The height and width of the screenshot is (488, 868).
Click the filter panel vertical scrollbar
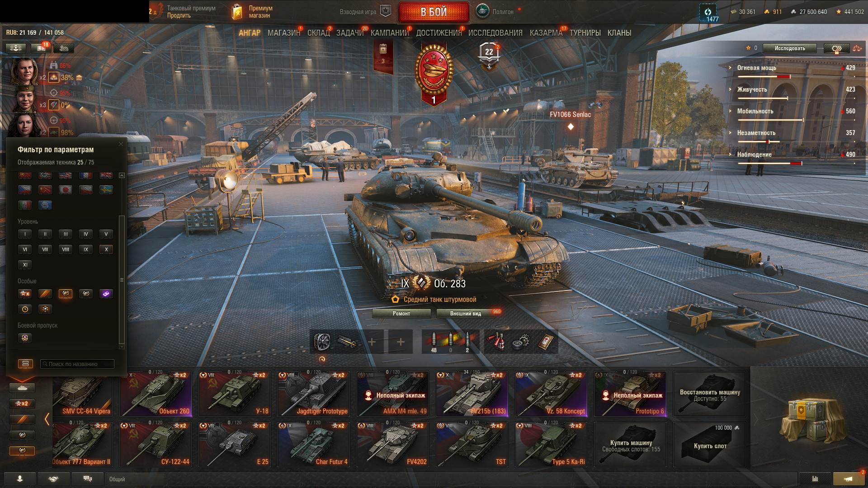click(121, 280)
